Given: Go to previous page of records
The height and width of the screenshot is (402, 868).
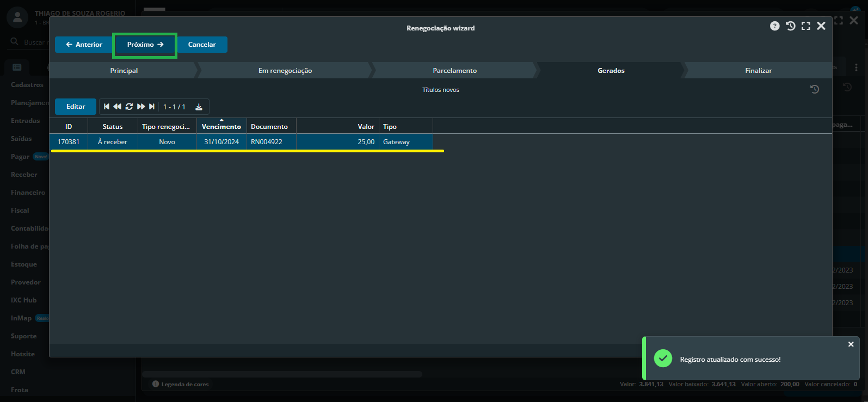Looking at the screenshot, I should (x=117, y=107).
